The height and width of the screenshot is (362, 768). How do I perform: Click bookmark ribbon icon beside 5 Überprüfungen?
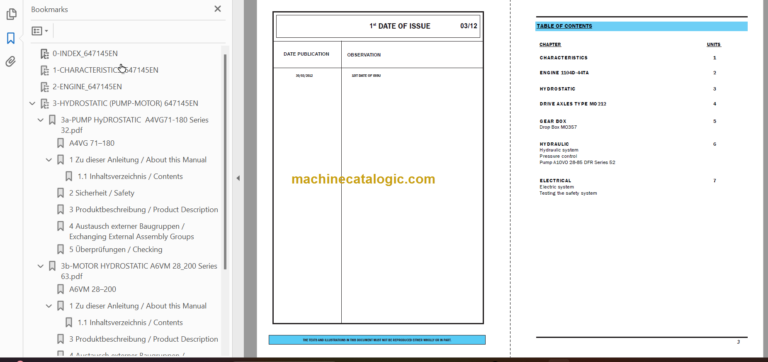tap(60, 249)
